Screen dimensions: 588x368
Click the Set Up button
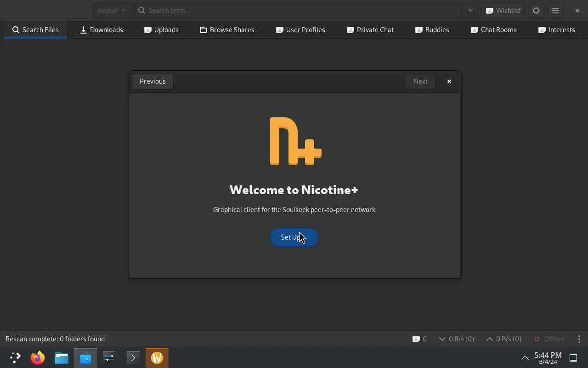click(x=294, y=237)
